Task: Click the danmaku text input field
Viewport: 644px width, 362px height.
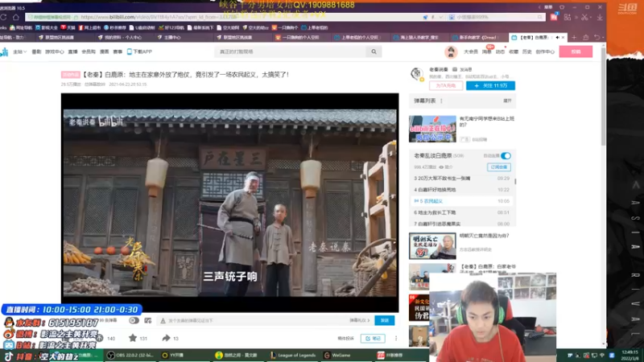Action: coord(257,320)
